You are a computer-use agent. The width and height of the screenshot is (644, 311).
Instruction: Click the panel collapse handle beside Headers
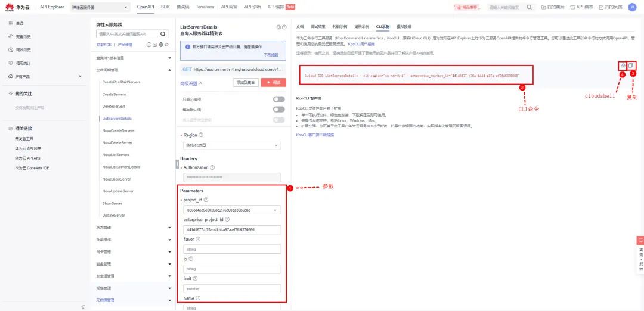point(178,164)
